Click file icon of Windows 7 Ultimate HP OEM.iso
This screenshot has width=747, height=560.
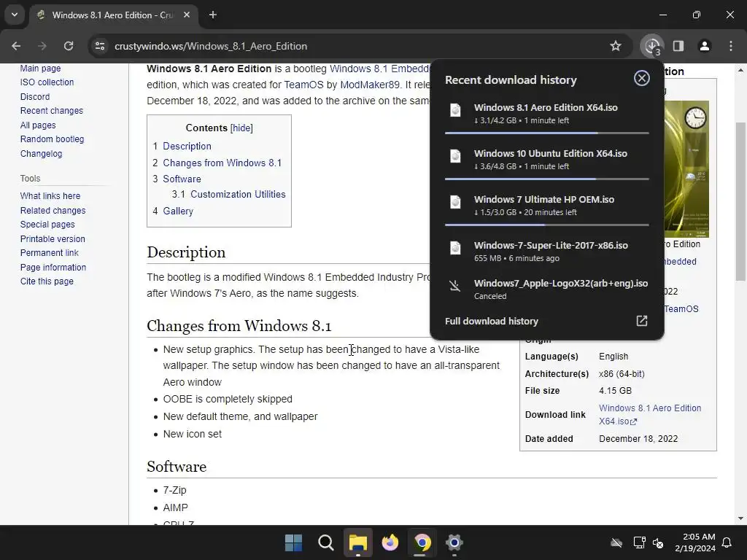click(x=455, y=202)
